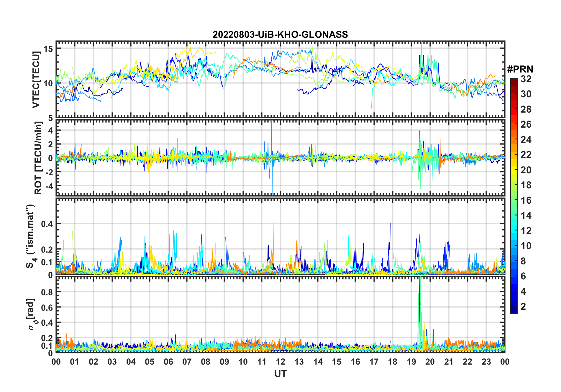This screenshot has width=561, height=392.
Task: Select the 19 hour tick on the UT axis
Action: (411, 362)
